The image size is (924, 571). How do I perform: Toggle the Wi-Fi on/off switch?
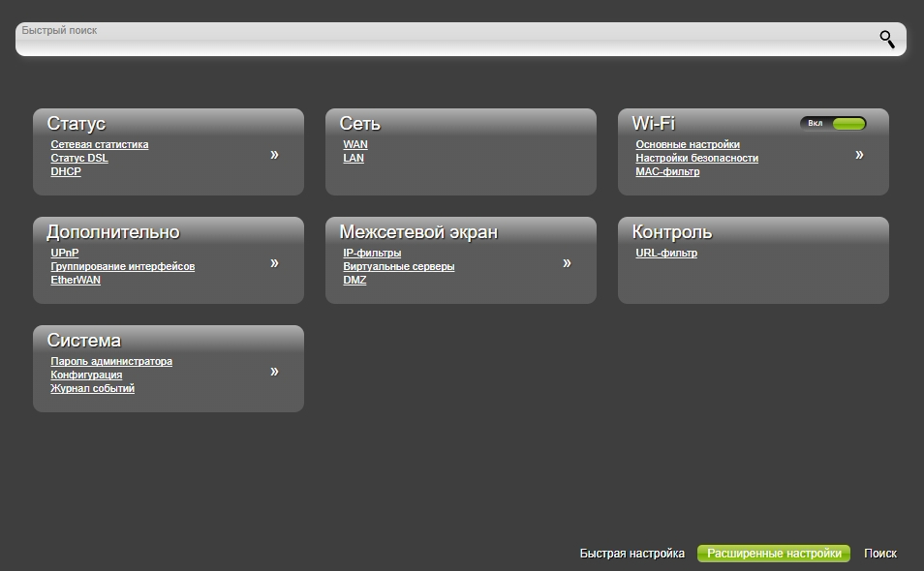tap(833, 124)
